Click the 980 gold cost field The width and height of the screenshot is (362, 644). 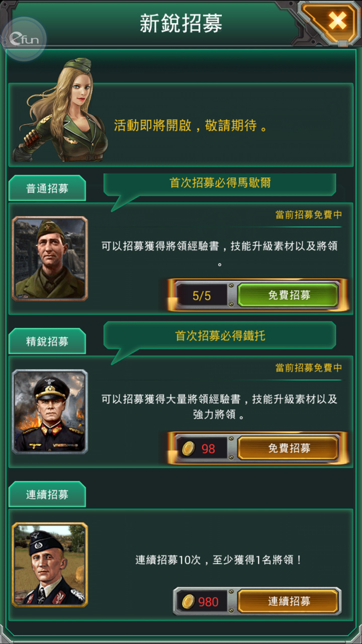[202, 601]
